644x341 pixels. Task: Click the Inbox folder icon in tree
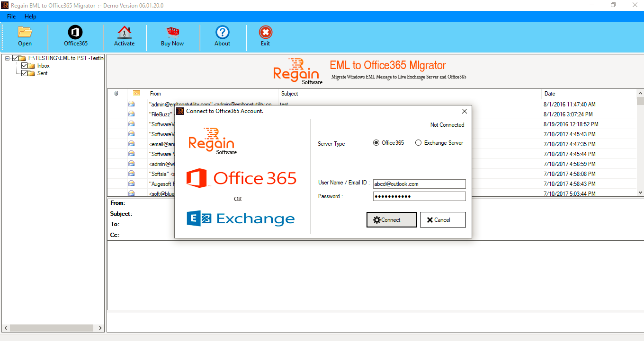[32, 66]
